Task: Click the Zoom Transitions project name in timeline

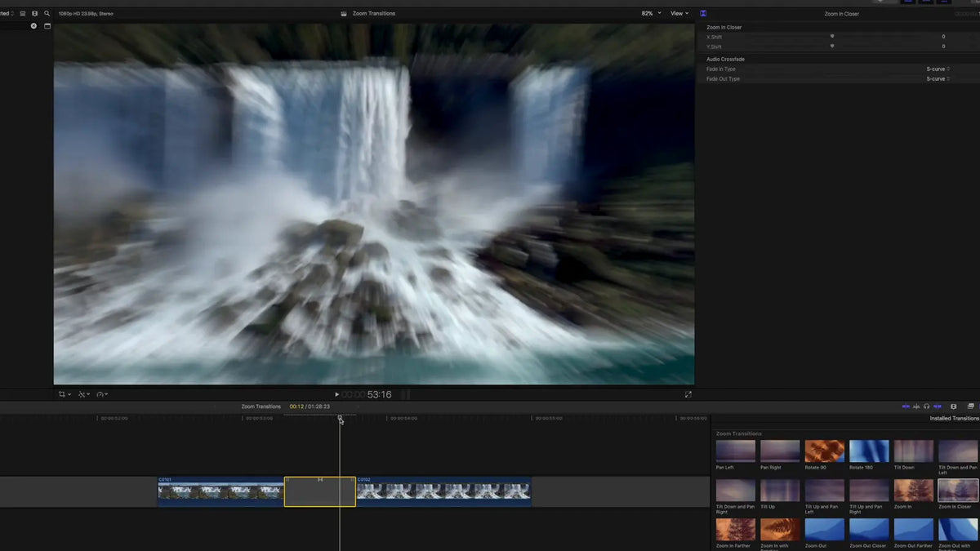Action: click(261, 407)
